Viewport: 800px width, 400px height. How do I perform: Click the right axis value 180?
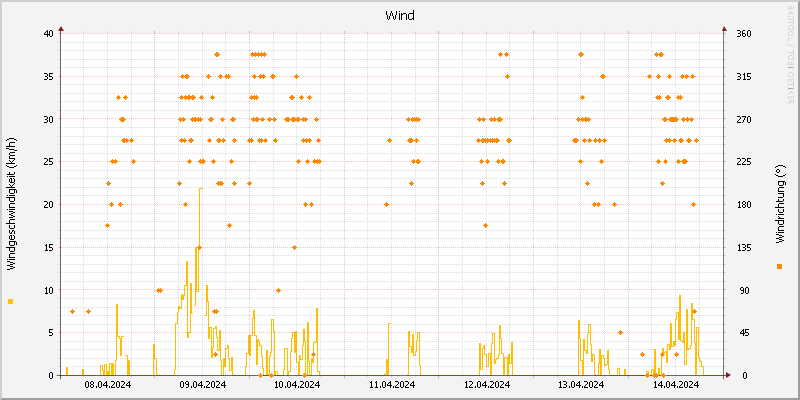click(x=744, y=205)
